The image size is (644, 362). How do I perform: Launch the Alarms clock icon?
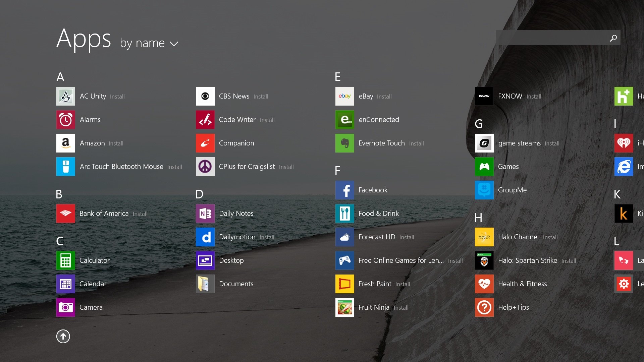pos(66,120)
